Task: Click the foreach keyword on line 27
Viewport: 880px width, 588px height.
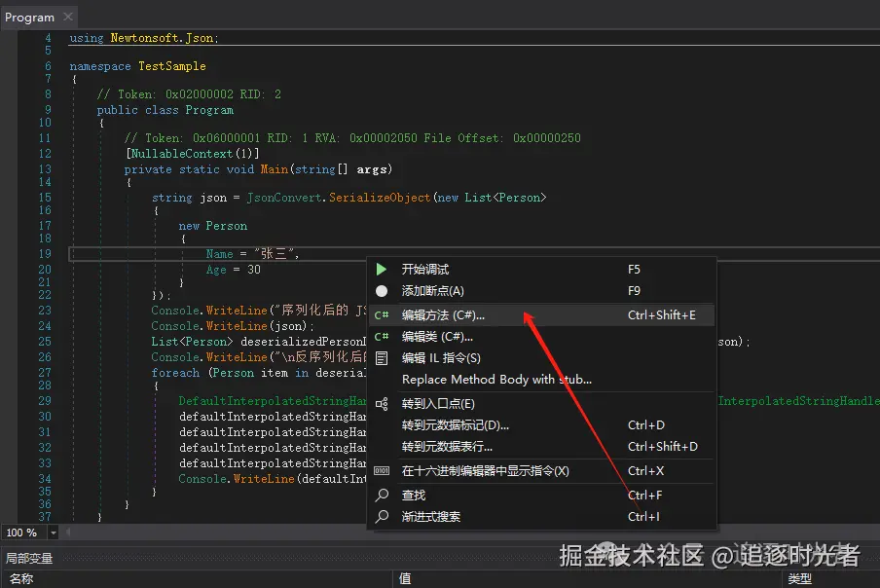Action: (x=175, y=373)
